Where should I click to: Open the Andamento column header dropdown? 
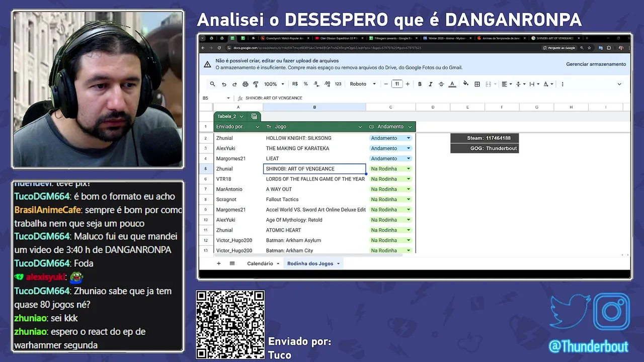pyautogui.click(x=410, y=127)
